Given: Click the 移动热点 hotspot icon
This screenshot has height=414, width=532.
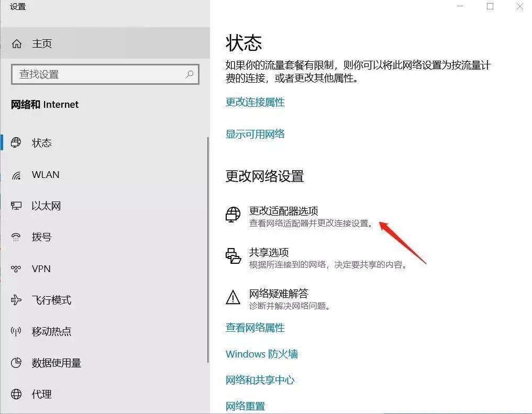Looking at the screenshot, I should pyautogui.click(x=16, y=331).
